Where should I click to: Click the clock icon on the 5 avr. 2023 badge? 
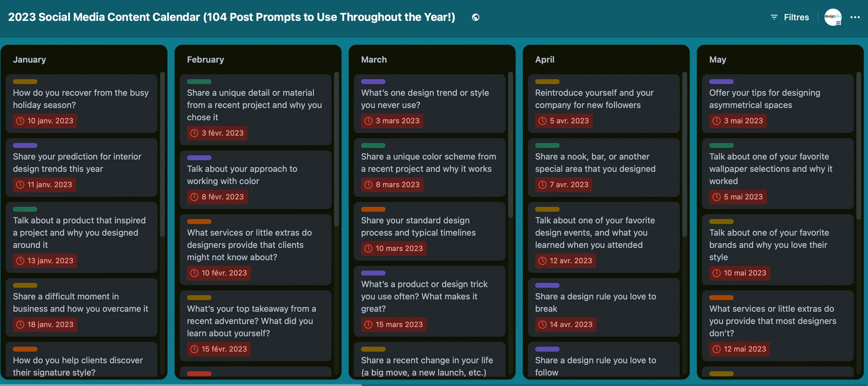pos(542,121)
